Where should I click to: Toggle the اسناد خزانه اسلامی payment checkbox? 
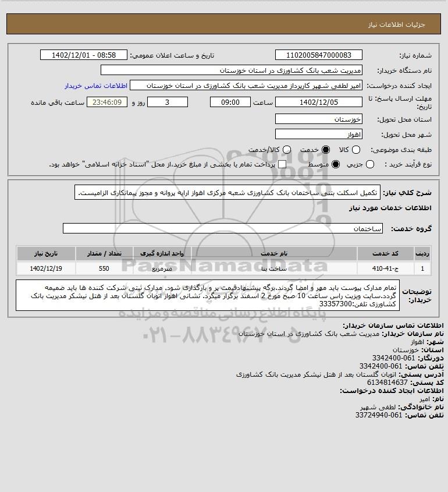[x=282, y=164]
